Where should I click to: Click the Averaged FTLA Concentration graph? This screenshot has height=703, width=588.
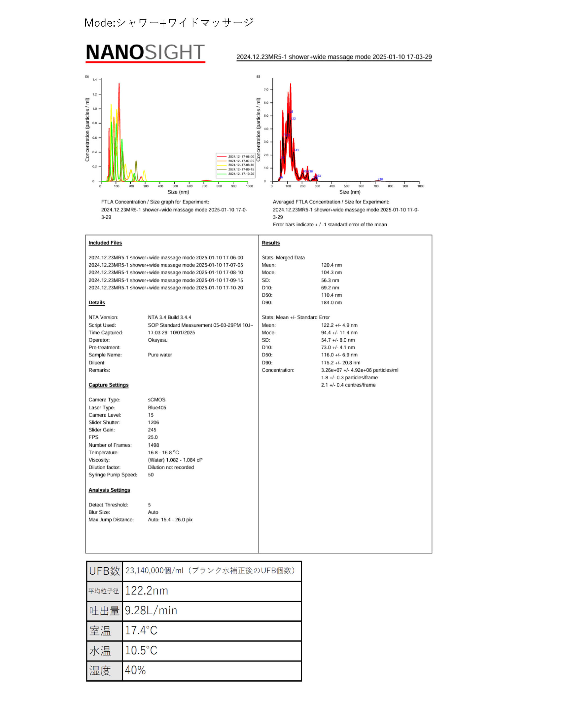(x=340, y=135)
